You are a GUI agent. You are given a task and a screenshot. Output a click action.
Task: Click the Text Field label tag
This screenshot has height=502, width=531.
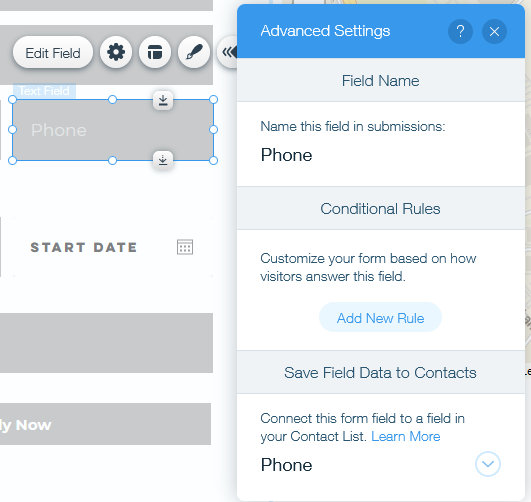tap(44, 91)
